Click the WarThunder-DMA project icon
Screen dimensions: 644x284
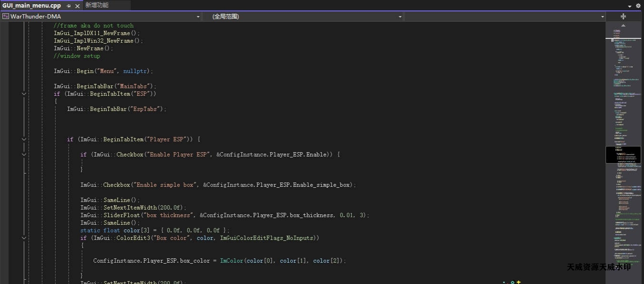tap(6, 17)
